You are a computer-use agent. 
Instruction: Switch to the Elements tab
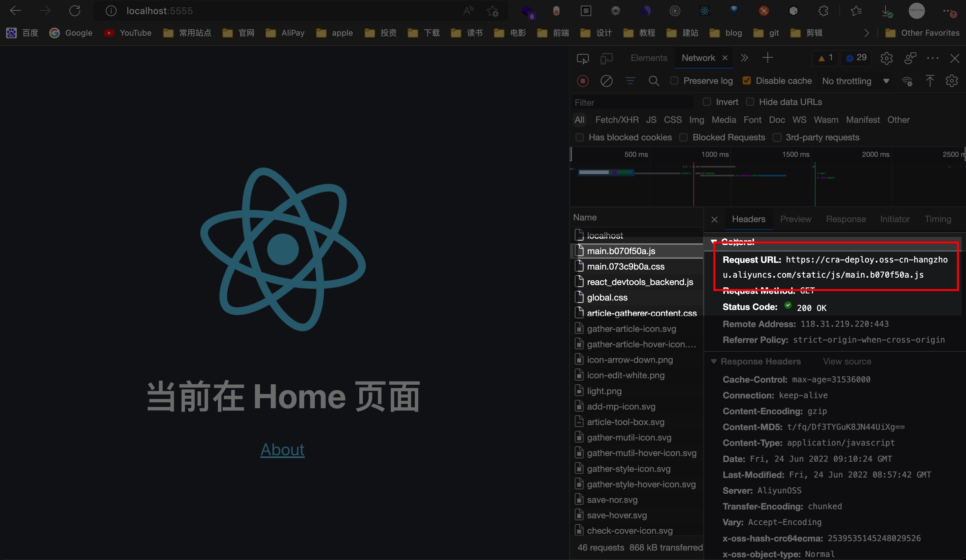click(649, 58)
